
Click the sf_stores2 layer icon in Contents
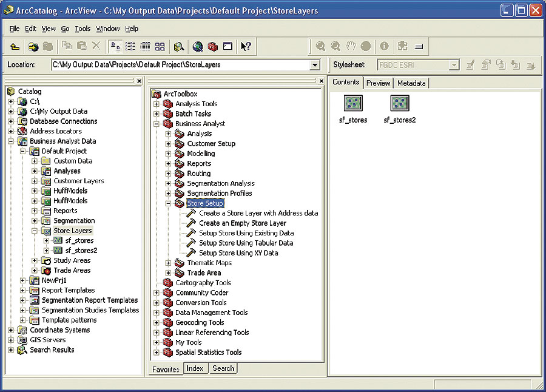[400, 103]
